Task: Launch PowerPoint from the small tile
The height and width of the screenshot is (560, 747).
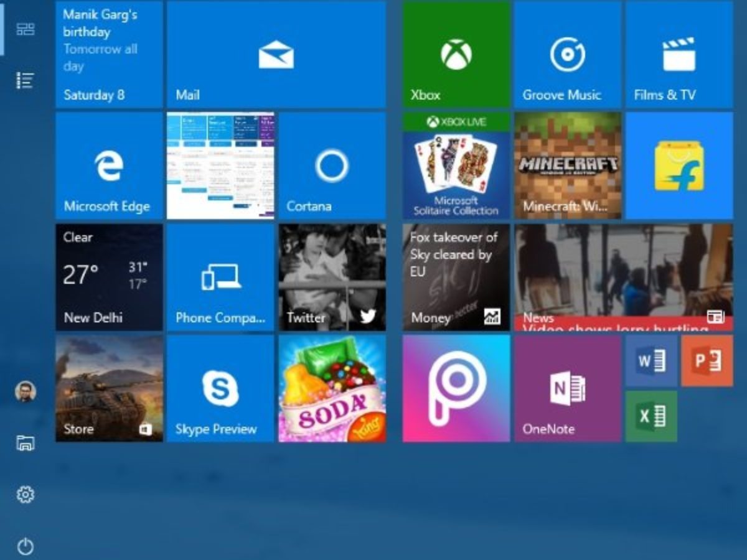Action: (707, 361)
